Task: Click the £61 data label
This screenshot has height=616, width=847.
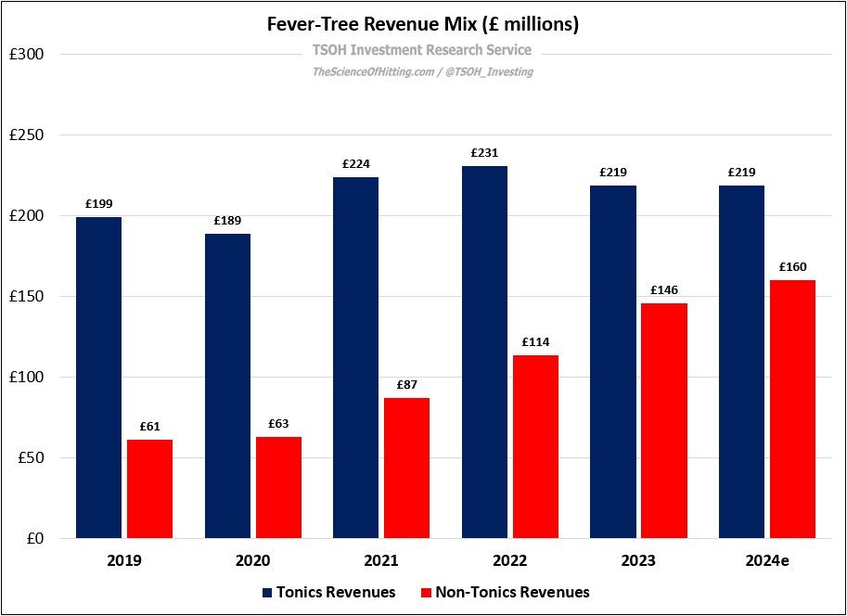Action: [149, 427]
